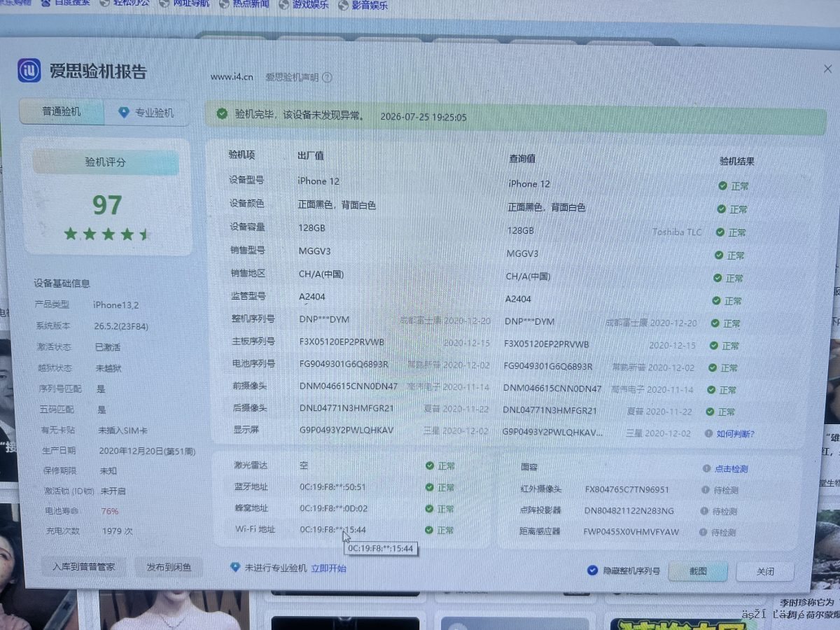
Task: Click the 监管型号 正常 status check icon
Action: [x=716, y=300]
